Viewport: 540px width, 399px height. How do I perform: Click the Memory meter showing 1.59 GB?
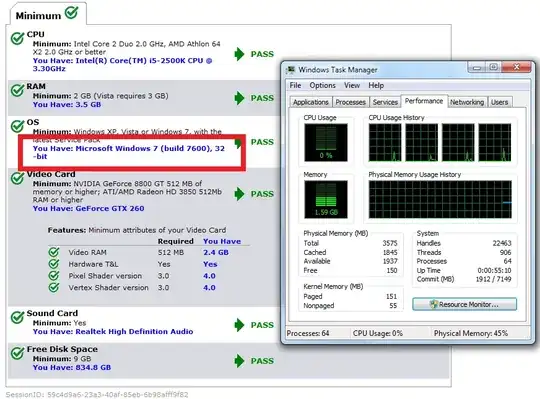pyautogui.click(x=326, y=199)
